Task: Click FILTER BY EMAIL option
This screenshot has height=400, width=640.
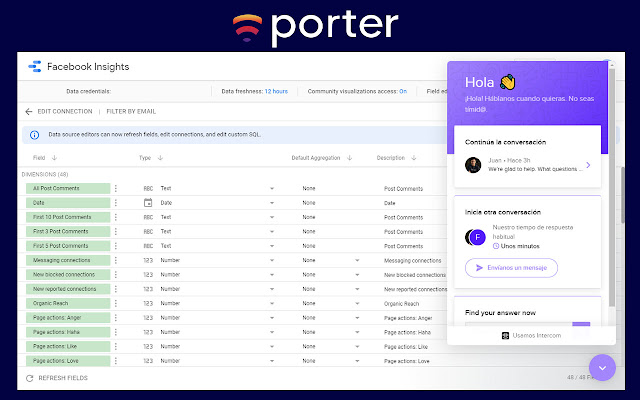Action: [x=131, y=111]
